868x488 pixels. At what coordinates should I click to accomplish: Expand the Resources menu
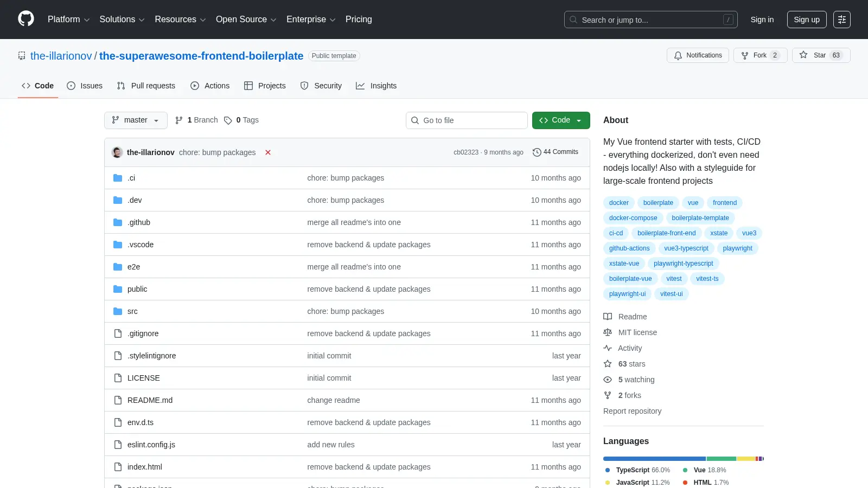(180, 20)
